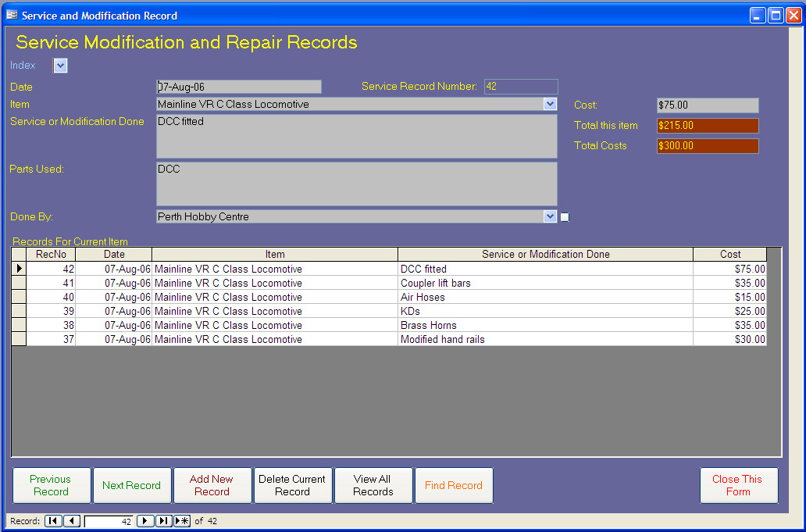Viewport: 806px width, 532px height.
Task: Select row selector for record 41
Action: click(19, 283)
